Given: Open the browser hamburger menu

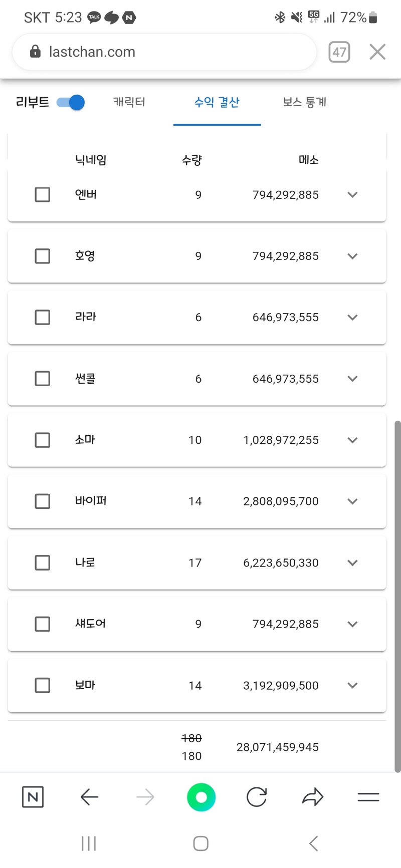Looking at the screenshot, I should (368, 797).
